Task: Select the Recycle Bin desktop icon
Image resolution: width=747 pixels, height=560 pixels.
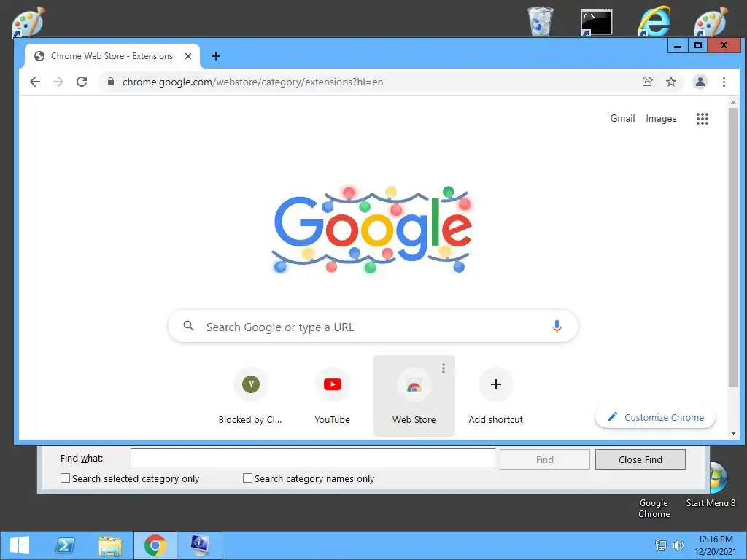Action: (541, 22)
